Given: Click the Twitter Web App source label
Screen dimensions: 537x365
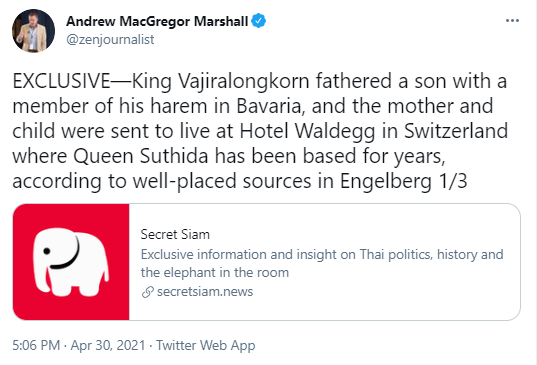Looking at the screenshot, I should 205,345.
